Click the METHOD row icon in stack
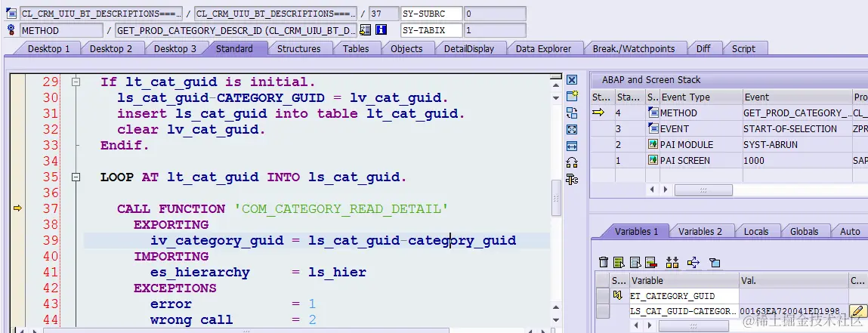868x333 pixels. click(x=653, y=113)
